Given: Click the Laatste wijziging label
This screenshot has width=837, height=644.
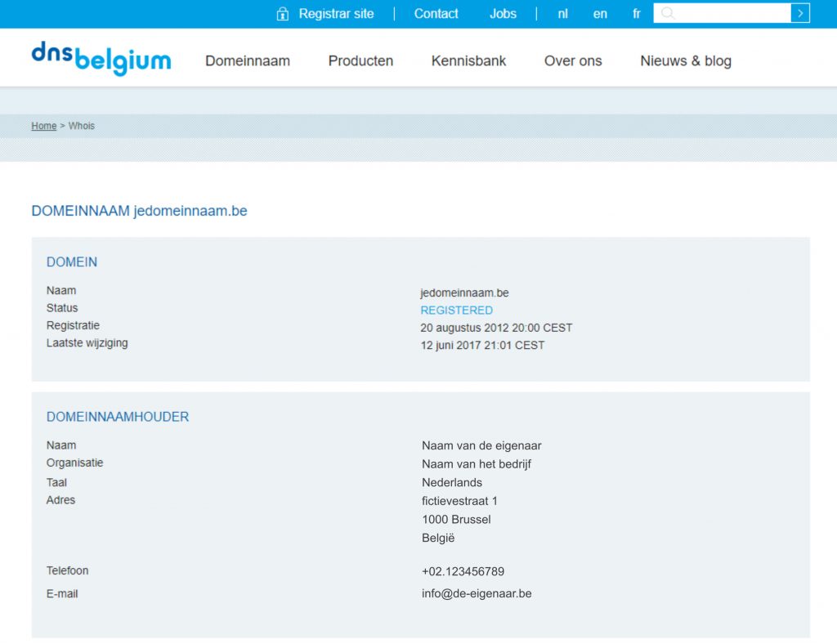Looking at the screenshot, I should coord(87,343).
